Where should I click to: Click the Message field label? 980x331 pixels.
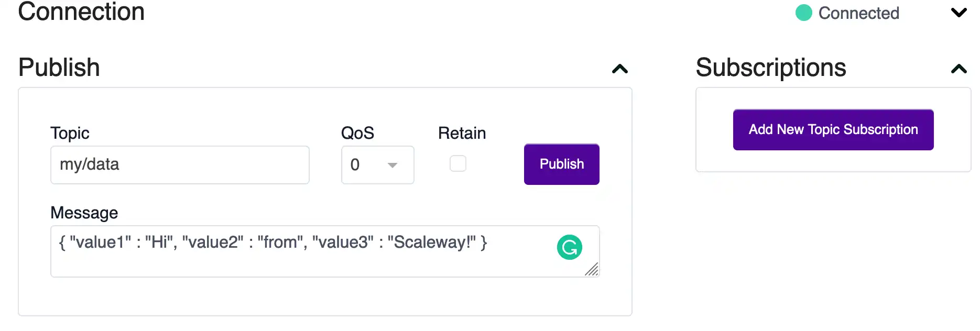[x=84, y=213]
